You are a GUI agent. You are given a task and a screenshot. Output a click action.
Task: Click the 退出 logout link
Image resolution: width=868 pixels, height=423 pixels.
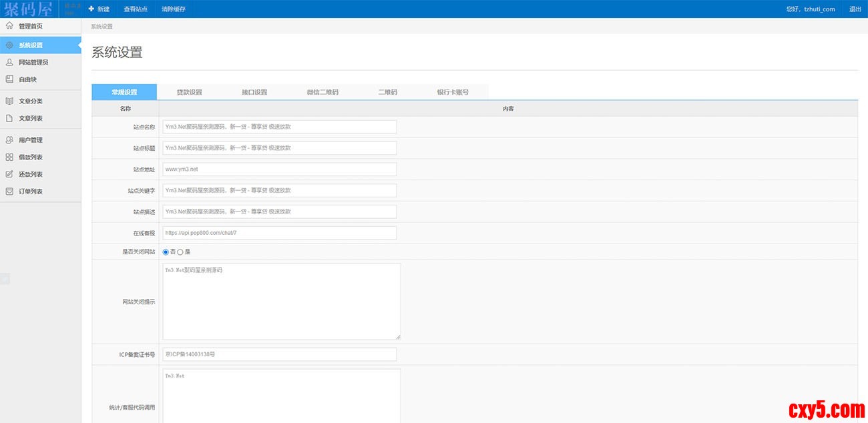coord(855,9)
